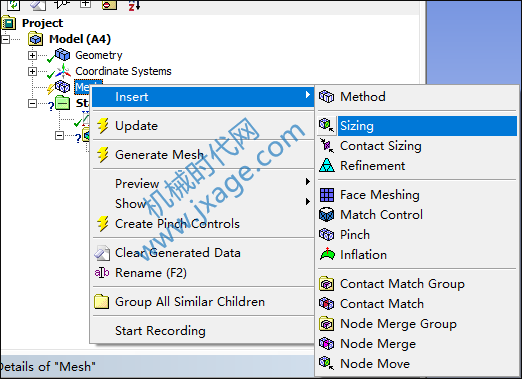Click the Match Control icon
The image size is (522, 379).
pos(327,215)
